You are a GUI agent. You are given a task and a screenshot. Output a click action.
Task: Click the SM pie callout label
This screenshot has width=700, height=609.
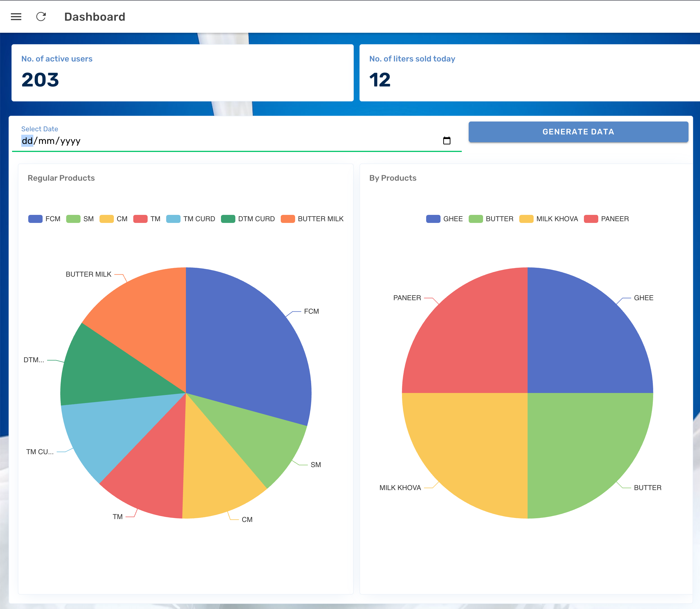click(x=316, y=465)
